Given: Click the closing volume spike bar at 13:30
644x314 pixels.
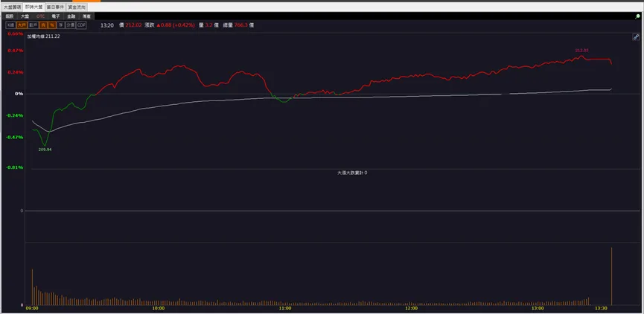Looking at the screenshot, I should coord(611,276).
